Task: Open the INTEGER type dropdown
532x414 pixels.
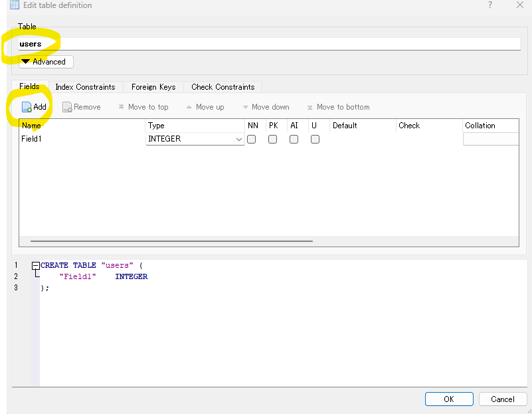Action: 239,140
